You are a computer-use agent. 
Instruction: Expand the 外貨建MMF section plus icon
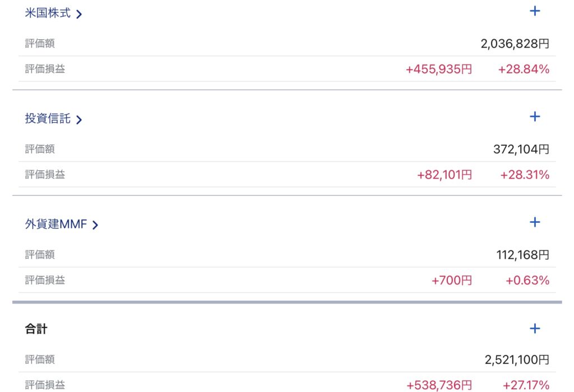535,222
